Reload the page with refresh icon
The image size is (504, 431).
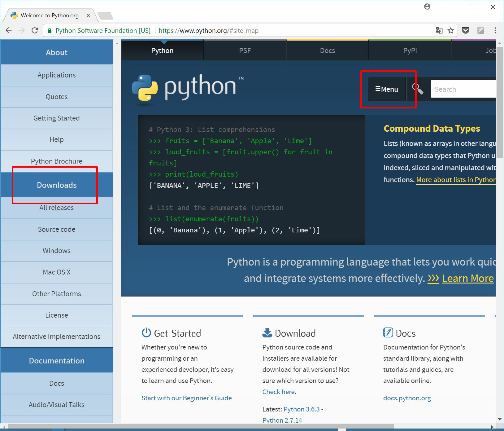point(35,30)
